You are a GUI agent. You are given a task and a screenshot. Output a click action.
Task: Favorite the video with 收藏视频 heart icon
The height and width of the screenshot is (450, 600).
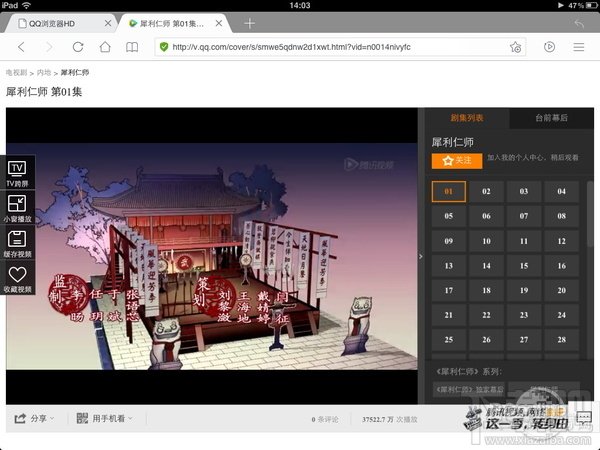[x=17, y=278]
